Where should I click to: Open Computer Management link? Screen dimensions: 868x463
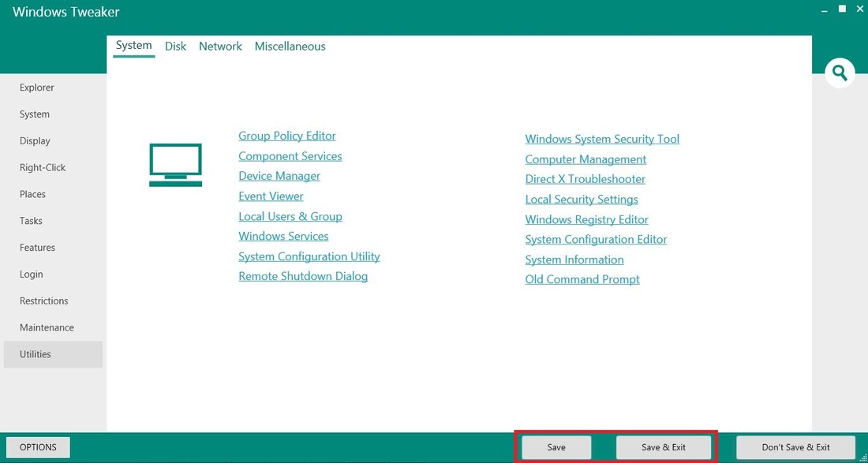[x=586, y=159]
